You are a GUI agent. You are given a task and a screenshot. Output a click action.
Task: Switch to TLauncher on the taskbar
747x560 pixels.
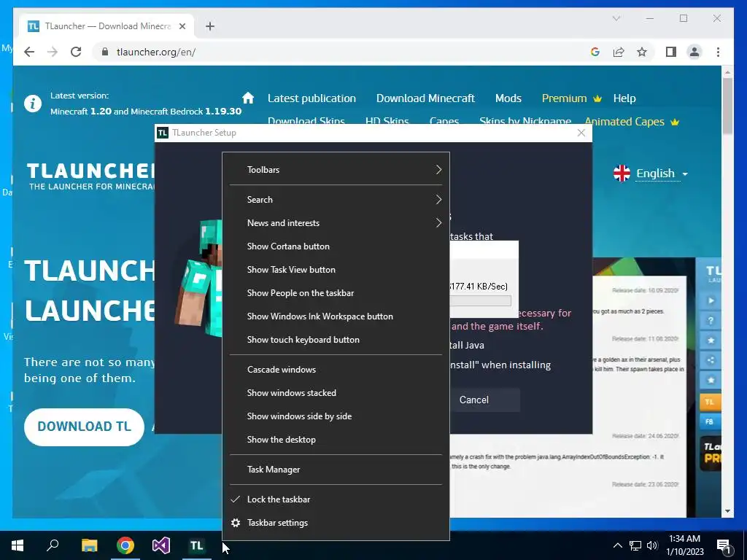[197, 545]
